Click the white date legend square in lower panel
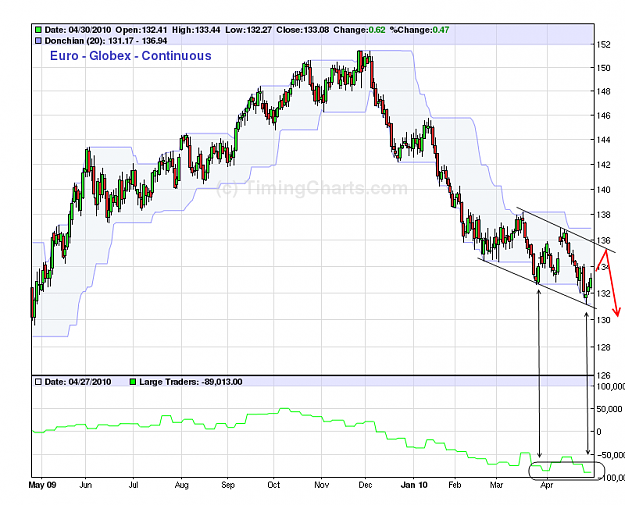This screenshot has height=505, width=625. coord(38,382)
